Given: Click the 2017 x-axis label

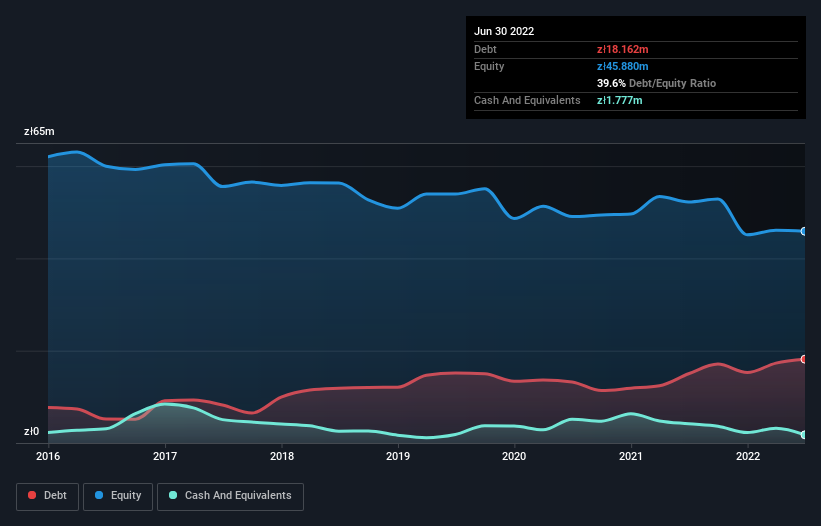Looking at the screenshot, I should tap(165, 456).
